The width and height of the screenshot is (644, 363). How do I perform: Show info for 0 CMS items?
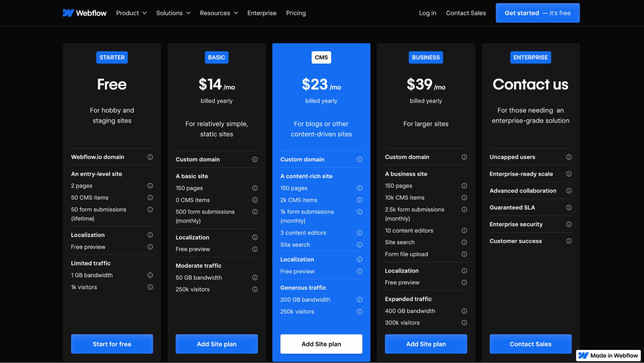click(255, 200)
